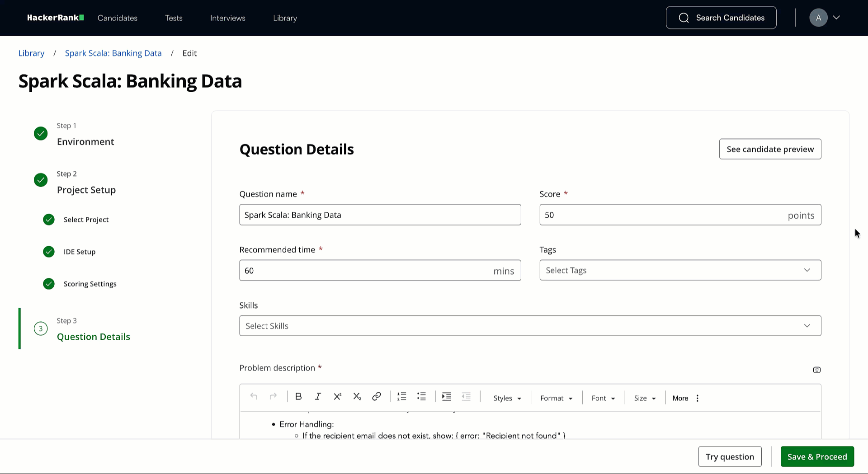The image size is (868, 474).
Task: Open Step 3 Question Details in sidebar
Action: coord(93,337)
